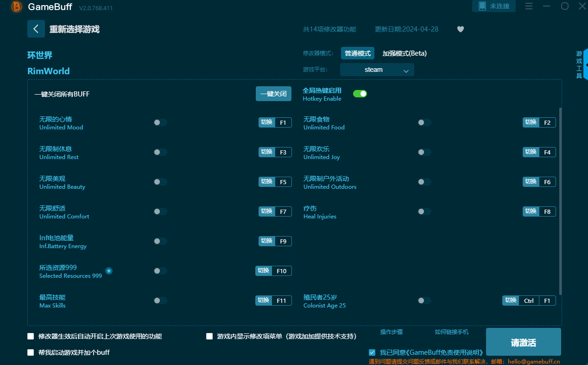The height and width of the screenshot is (365, 588).
Task: Open the steam platform dropdown
Action: [x=377, y=69]
